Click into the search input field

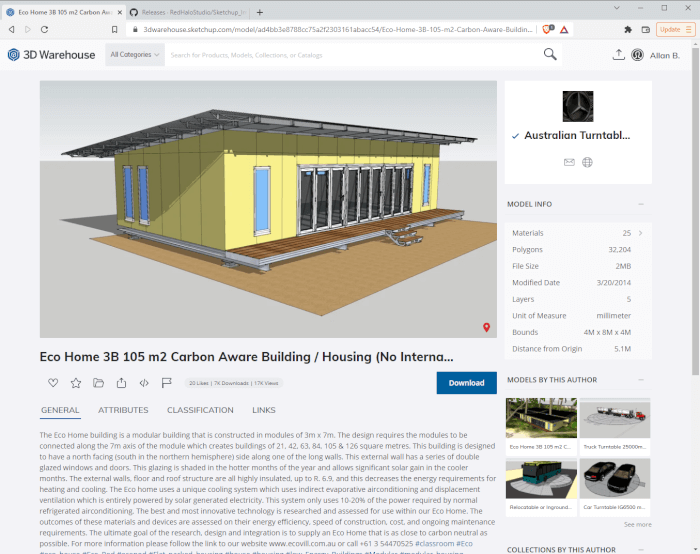click(353, 55)
